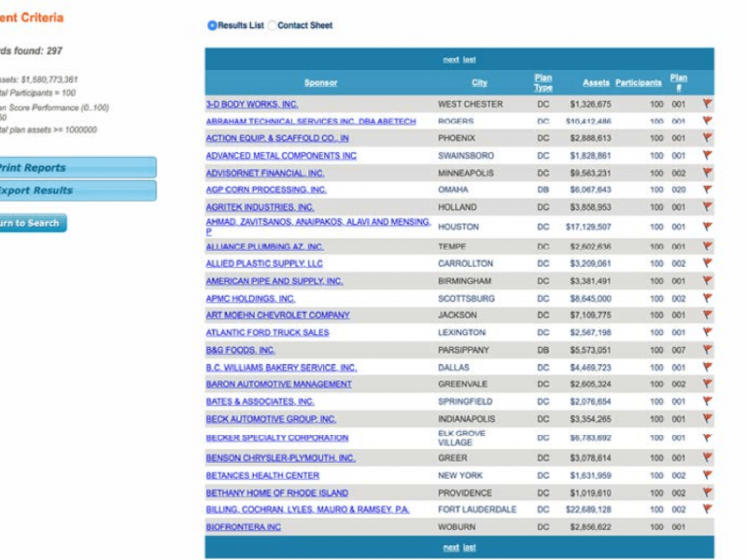Flag the Billing, Cochran, Lyles row
The width and height of the screenshot is (747, 560).
707,510
